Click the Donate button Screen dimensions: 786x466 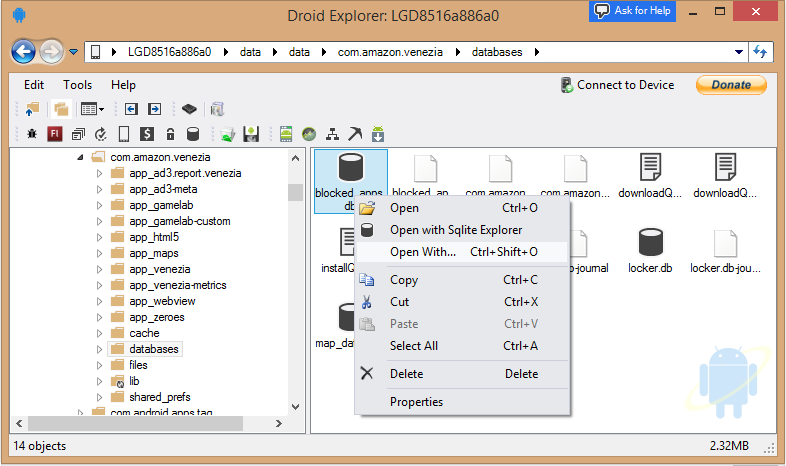[x=731, y=85]
